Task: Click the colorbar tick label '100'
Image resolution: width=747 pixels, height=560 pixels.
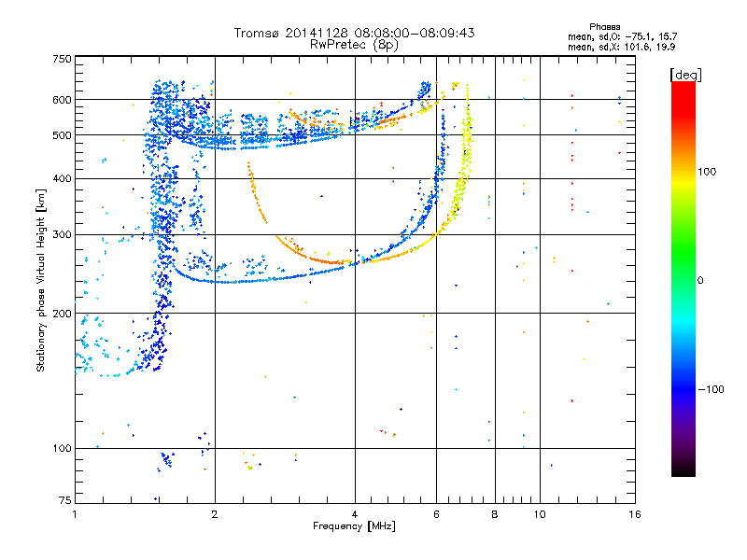Action: (x=707, y=172)
